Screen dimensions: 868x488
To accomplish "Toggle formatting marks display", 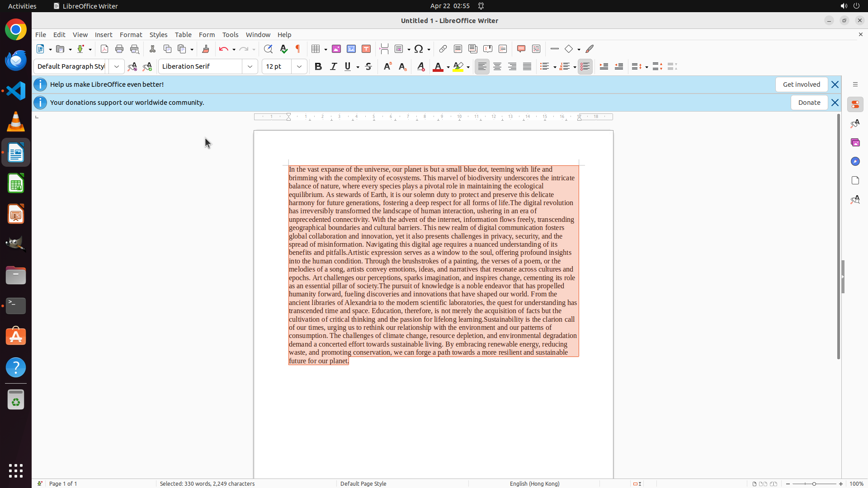I will point(298,49).
